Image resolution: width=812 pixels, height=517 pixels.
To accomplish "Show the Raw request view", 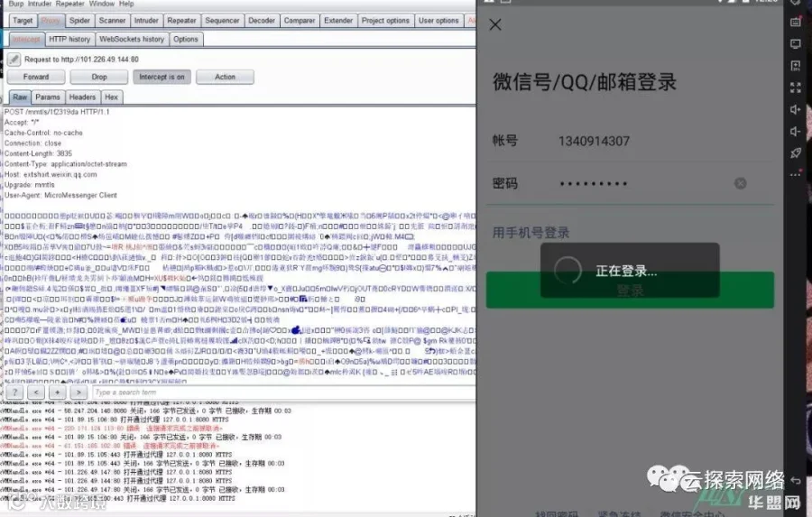I will (20, 97).
